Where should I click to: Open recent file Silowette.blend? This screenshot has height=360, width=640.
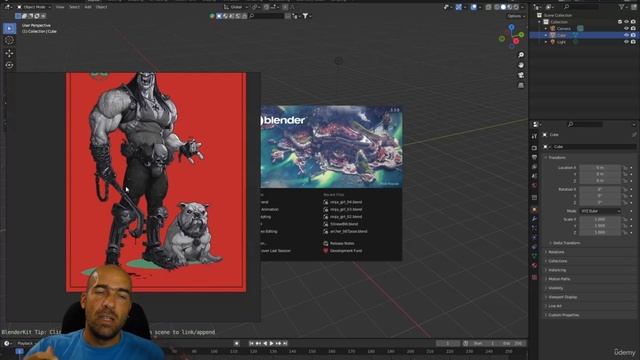(344, 224)
